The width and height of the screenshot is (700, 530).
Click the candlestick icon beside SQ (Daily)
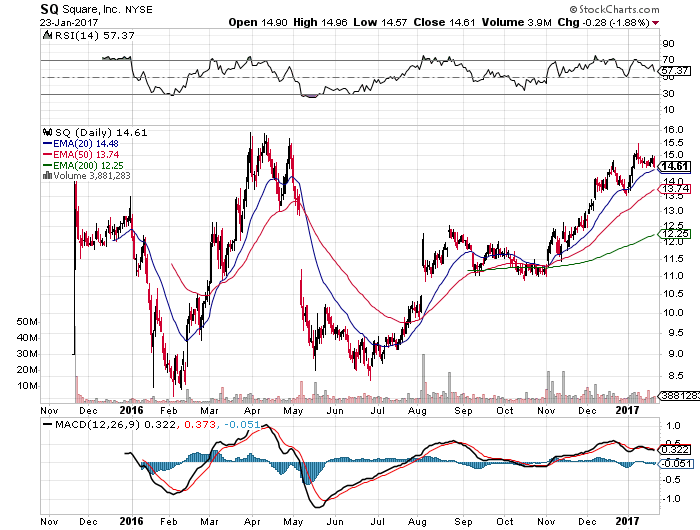[x=47, y=132]
